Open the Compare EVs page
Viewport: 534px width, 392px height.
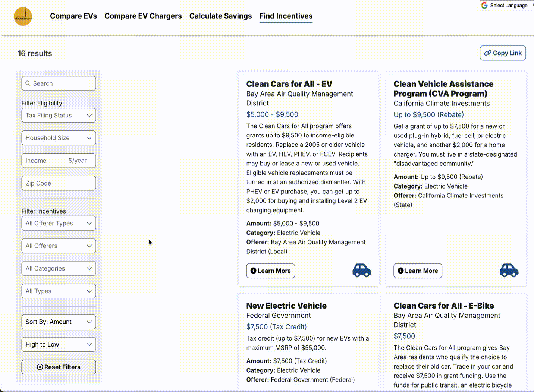pos(73,16)
